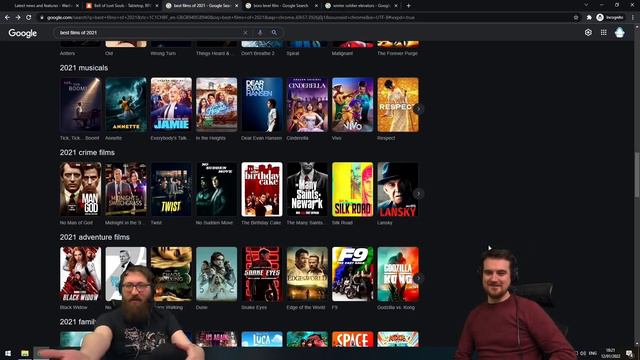
Task: Open the In the Heights poster
Action: (x=216, y=104)
